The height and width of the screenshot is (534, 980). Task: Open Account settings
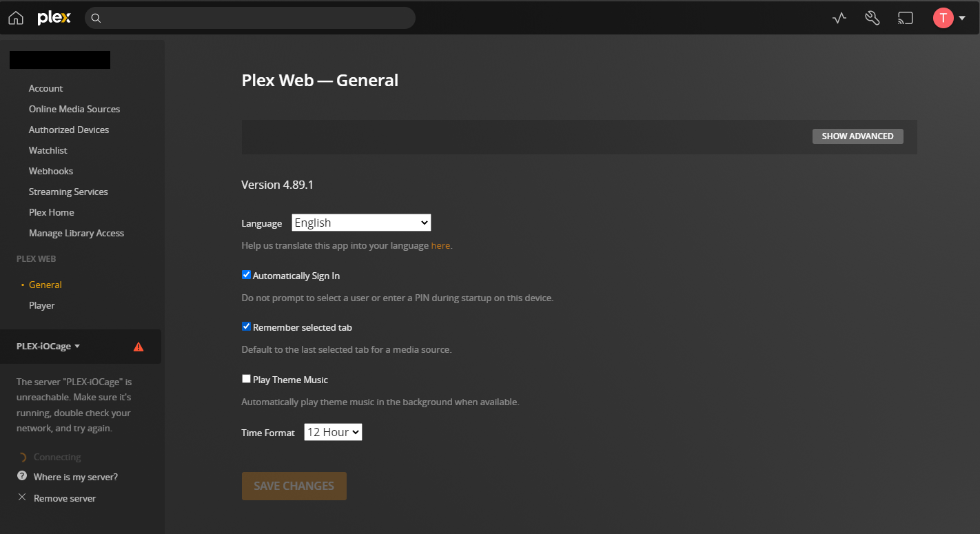[45, 88]
